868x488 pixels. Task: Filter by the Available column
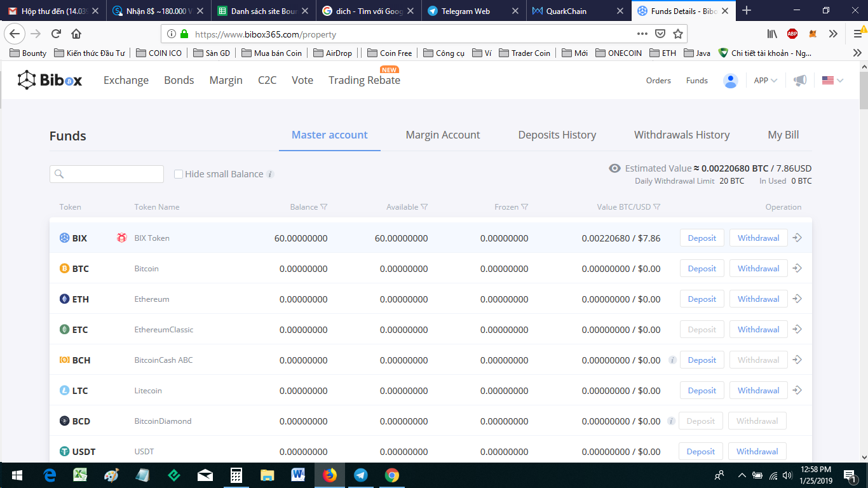tap(424, 207)
